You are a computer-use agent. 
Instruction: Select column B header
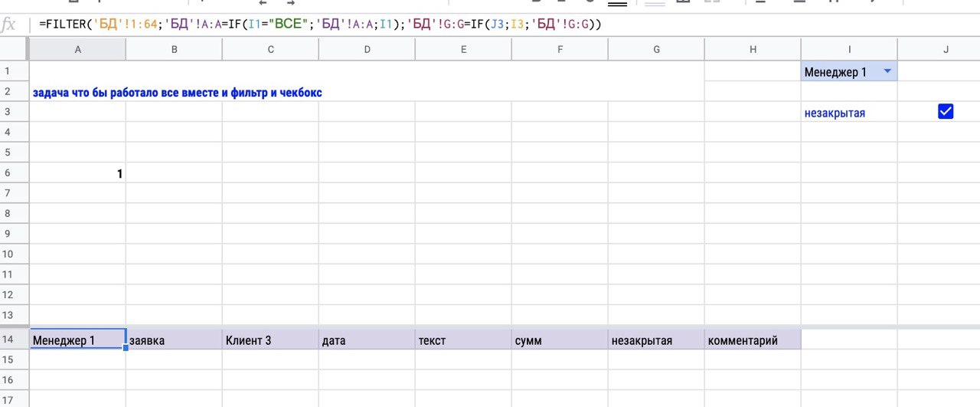174,49
